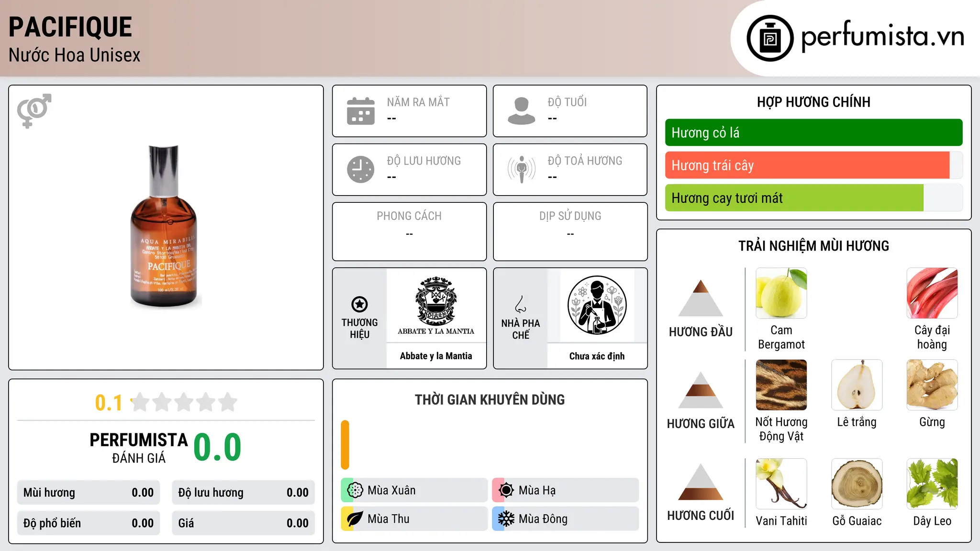Open the Gỗ Guaiac wood image

point(857,484)
